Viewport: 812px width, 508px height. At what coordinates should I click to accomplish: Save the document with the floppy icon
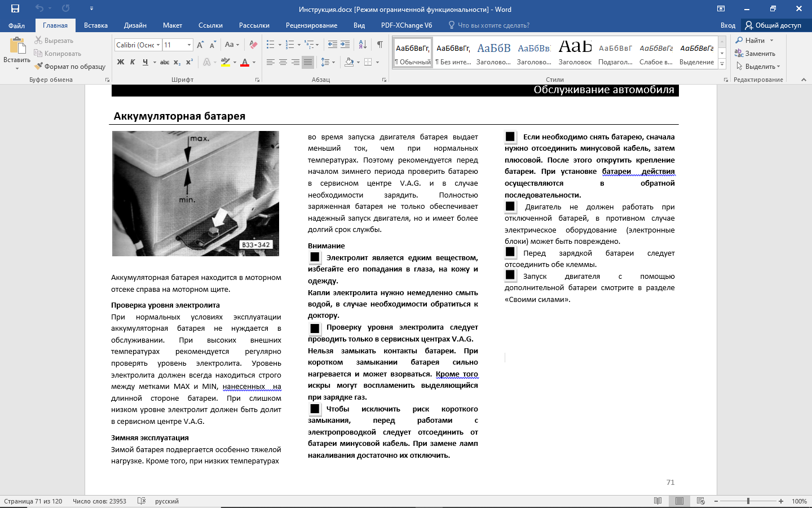click(x=15, y=8)
